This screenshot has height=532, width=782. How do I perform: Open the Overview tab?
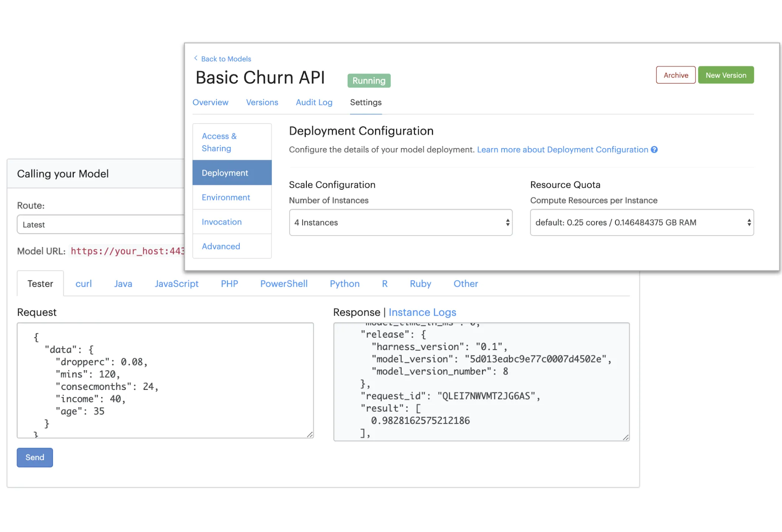tap(210, 102)
